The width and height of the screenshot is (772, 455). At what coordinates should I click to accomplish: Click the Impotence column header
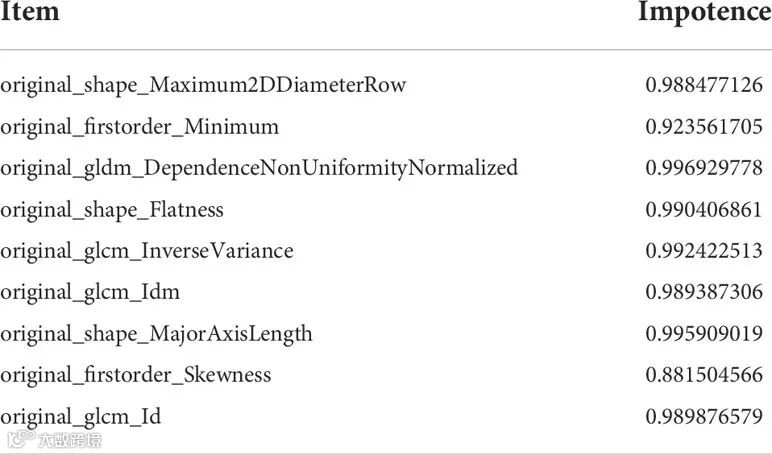[705, 12]
